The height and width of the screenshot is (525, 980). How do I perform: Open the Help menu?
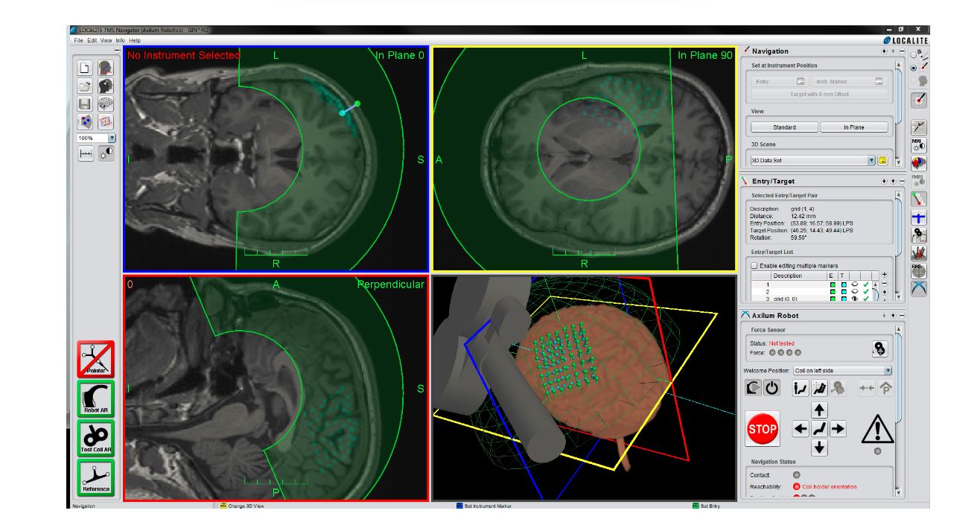click(x=135, y=40)
